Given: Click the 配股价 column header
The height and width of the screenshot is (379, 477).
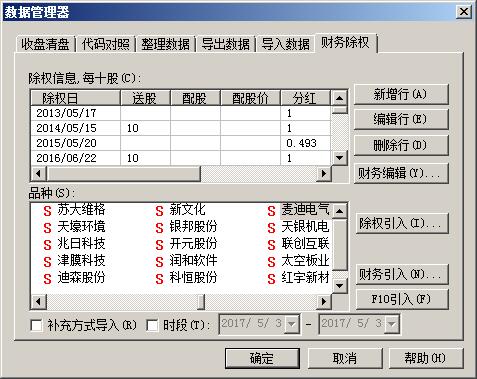Looking at the screenshot, I should [x=251, y=98].
